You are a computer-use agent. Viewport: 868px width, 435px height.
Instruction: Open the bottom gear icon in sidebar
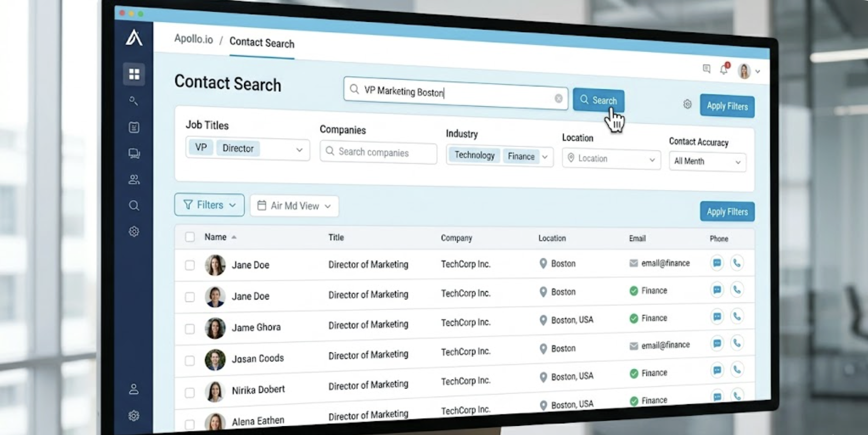(134, 416)
